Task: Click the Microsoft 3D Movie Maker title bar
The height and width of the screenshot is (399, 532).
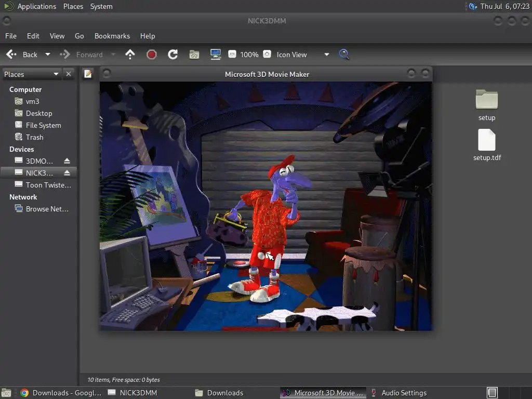Action: click(267, 74)
